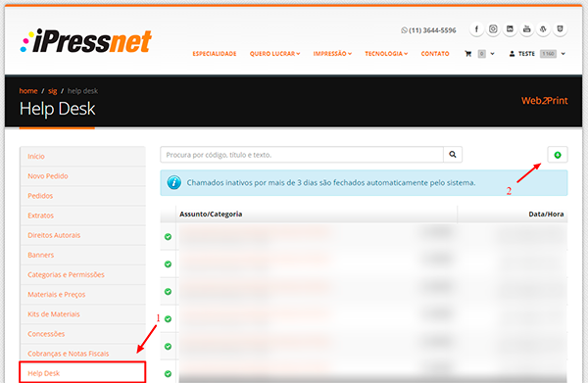Click the Web2Print link in the banner

tap(545, 101)
